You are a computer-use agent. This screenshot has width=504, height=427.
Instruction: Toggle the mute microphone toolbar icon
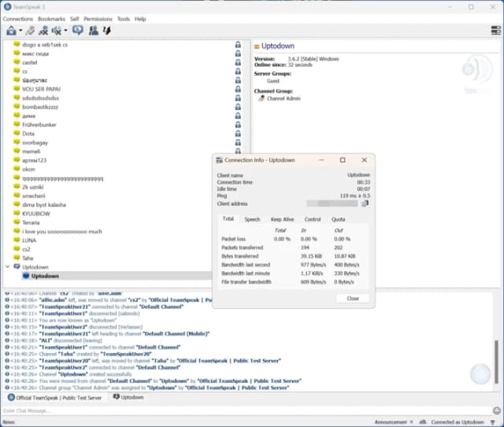[43, 31]
